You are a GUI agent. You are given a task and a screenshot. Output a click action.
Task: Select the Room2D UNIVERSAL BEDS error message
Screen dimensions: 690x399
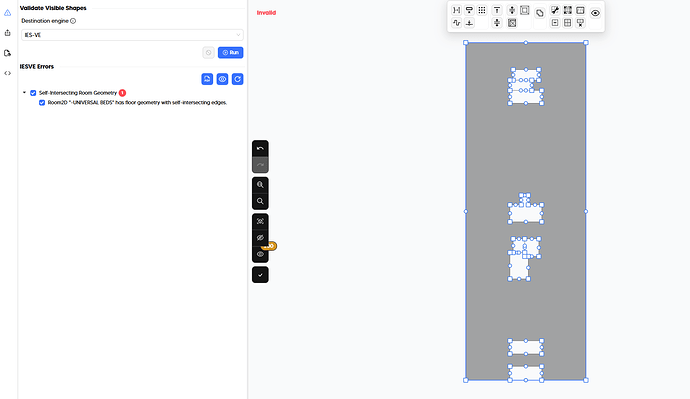pos(137,102)
